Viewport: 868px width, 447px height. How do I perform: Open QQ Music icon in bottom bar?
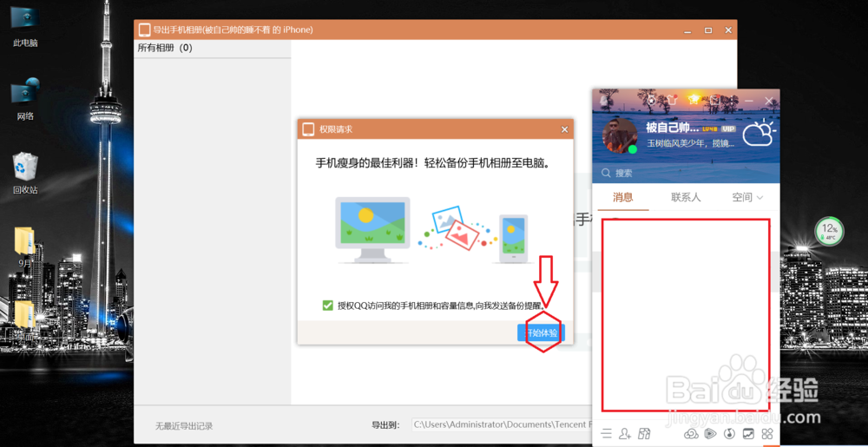point(730,433)
